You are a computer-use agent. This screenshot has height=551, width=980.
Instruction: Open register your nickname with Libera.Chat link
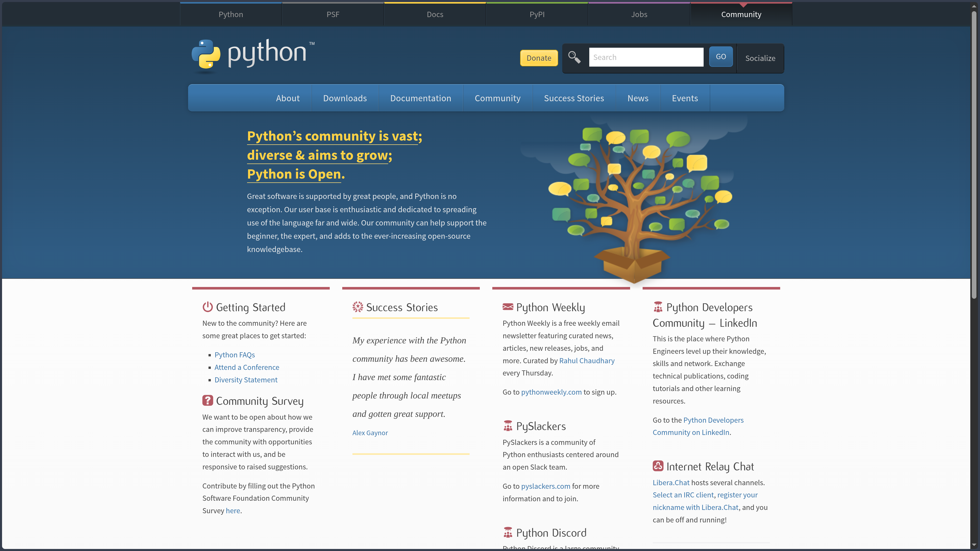[x=705, y=501]
